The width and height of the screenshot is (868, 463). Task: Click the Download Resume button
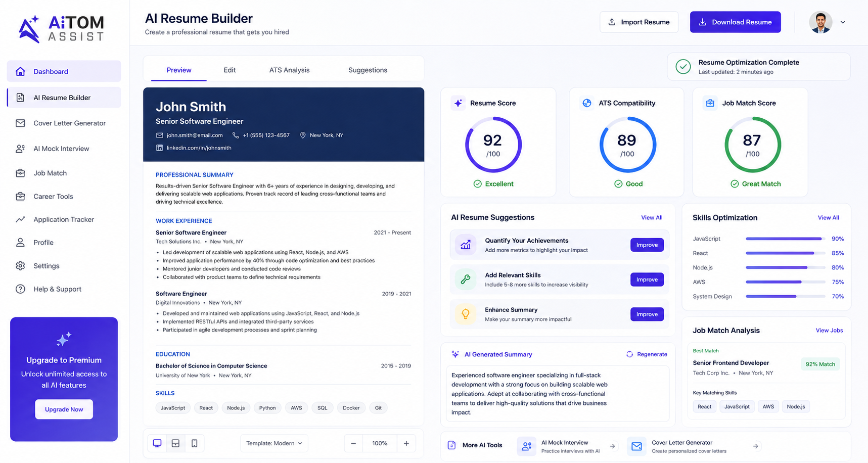[735, 22]
